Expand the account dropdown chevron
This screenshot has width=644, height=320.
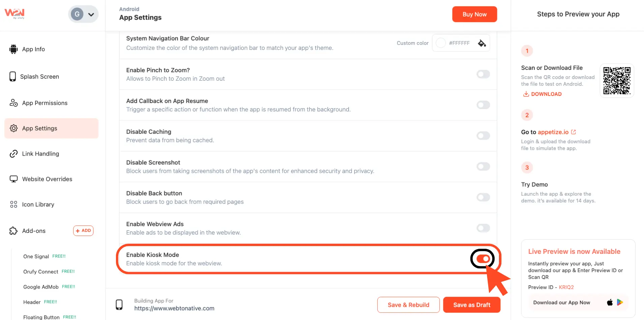(x=91, y=15)
